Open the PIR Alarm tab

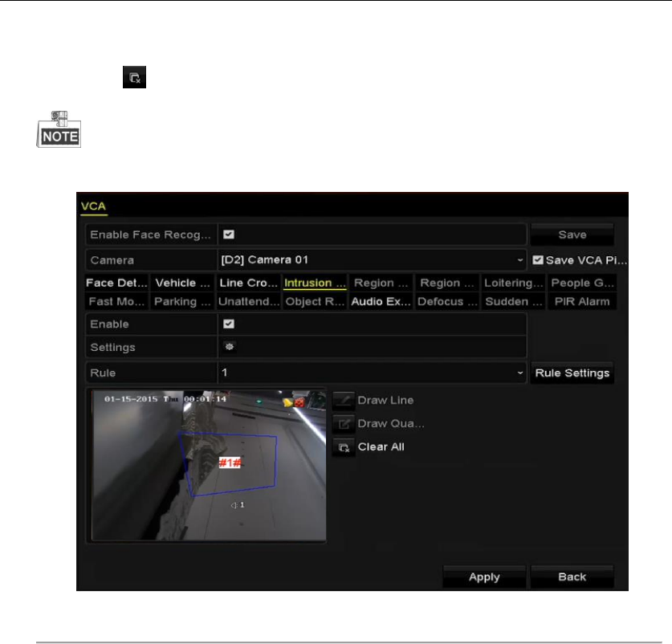(x=582, y=302)
